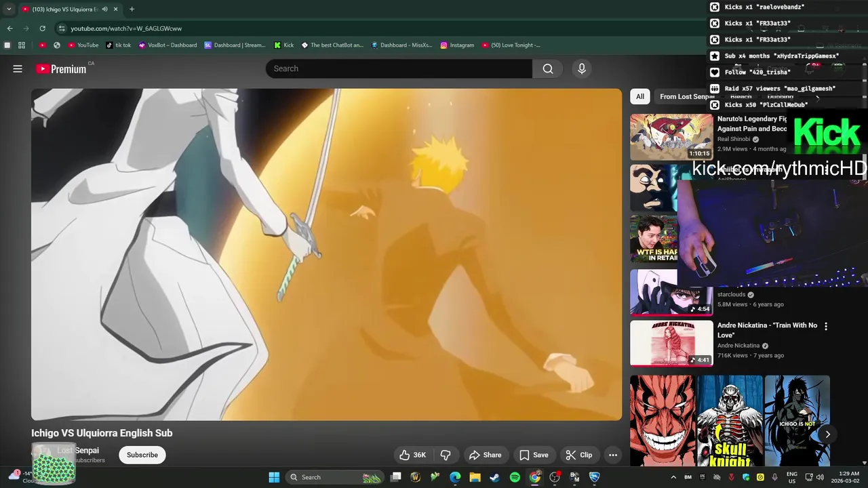This screenshot has width=868, height=488.
Task: Open the red demon face short thumbnail
Action: tap(663, 421)
